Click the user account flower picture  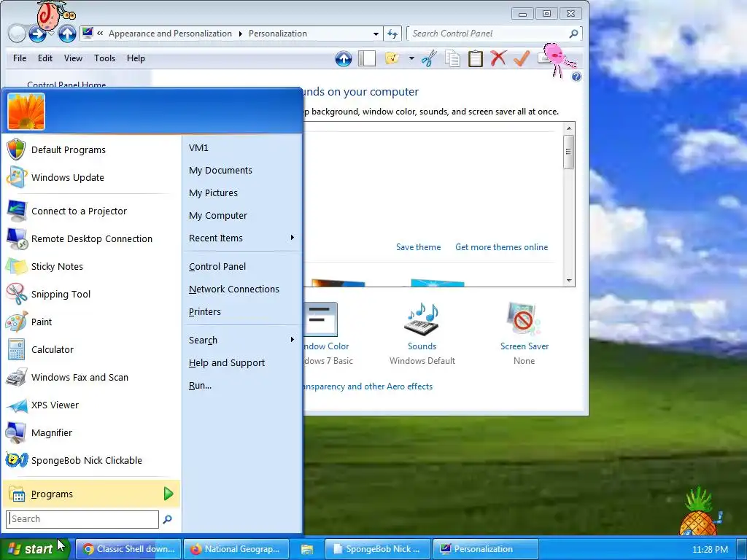point(26,112)
